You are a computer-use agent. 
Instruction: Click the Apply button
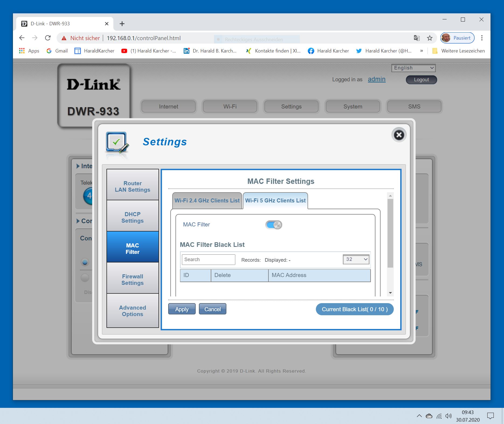coord(182,309)
